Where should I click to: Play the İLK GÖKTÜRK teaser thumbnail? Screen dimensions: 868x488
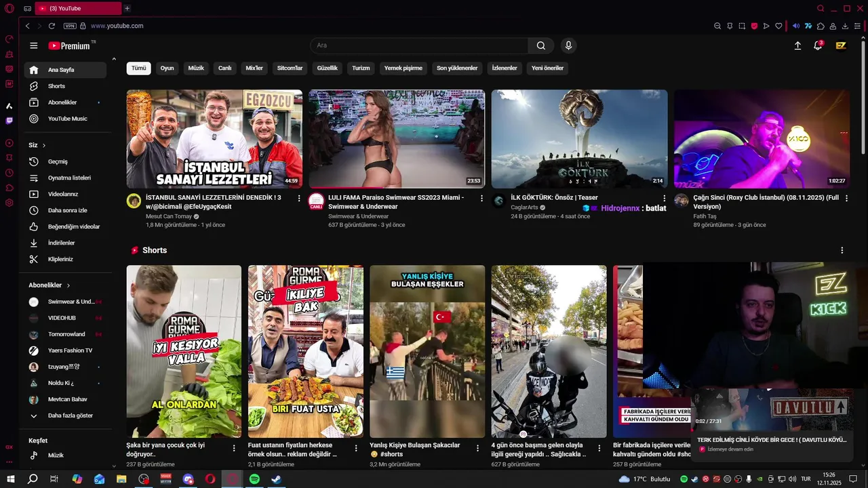click(x=579, y=139)
